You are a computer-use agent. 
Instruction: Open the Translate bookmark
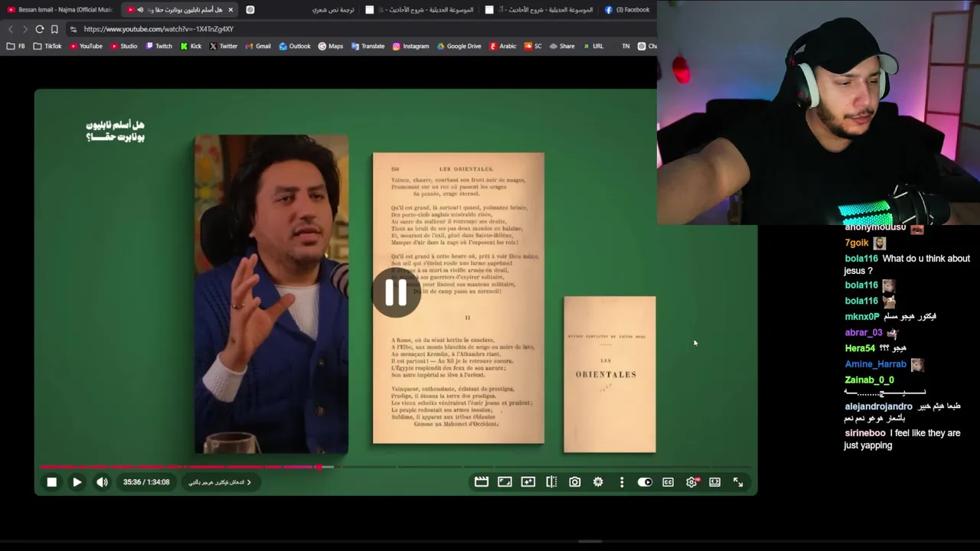tap(368, 46)
